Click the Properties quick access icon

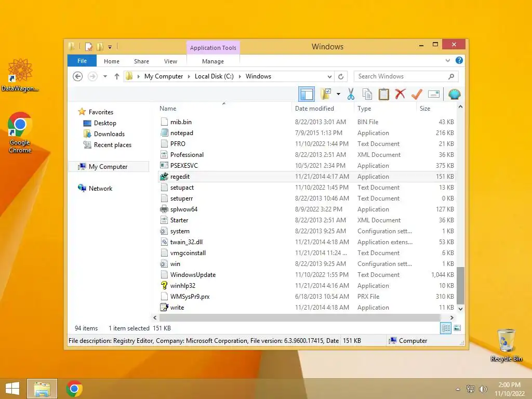(88, 46)
